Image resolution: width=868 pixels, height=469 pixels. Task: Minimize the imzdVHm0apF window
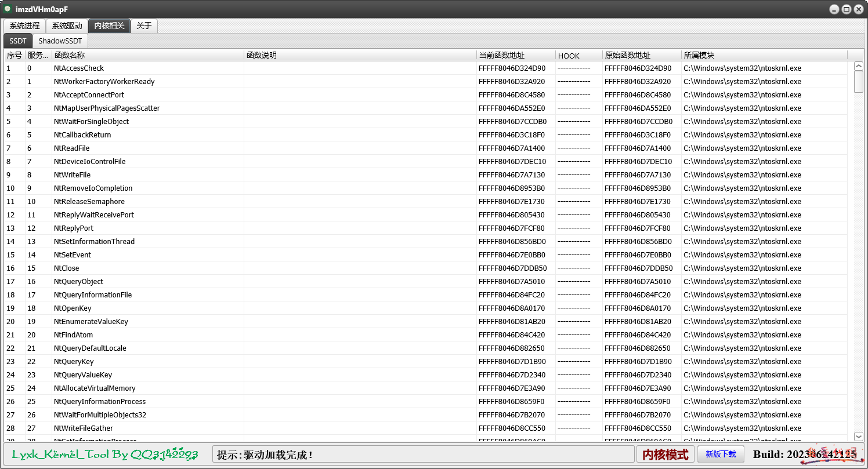[834, 9]
